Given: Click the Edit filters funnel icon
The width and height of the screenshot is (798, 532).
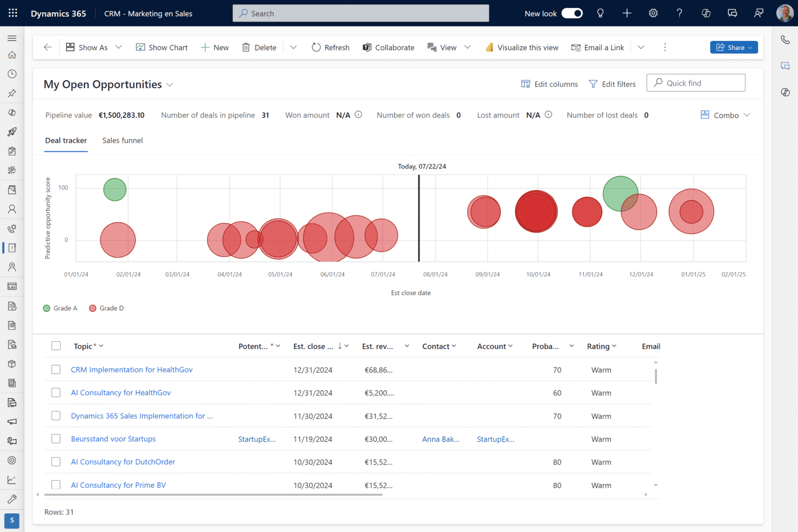Looking at the screenshot, I should pos(594,84).
